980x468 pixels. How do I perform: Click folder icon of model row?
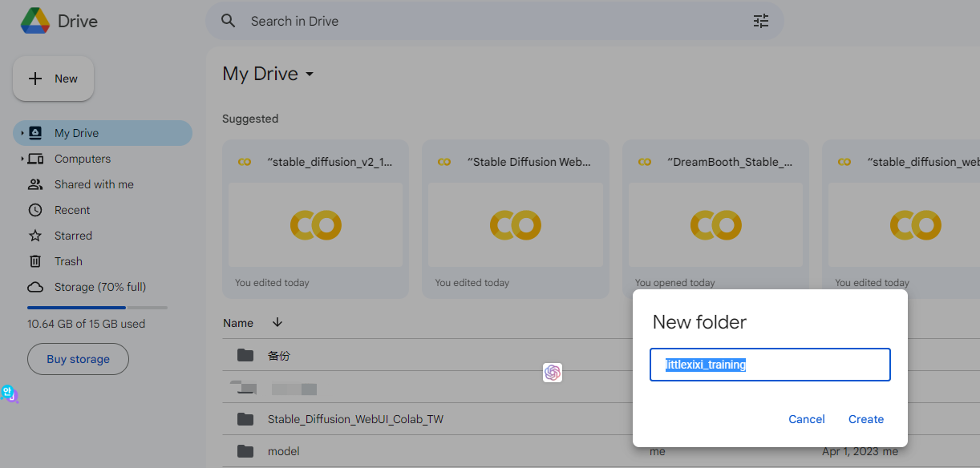point(245,451)
